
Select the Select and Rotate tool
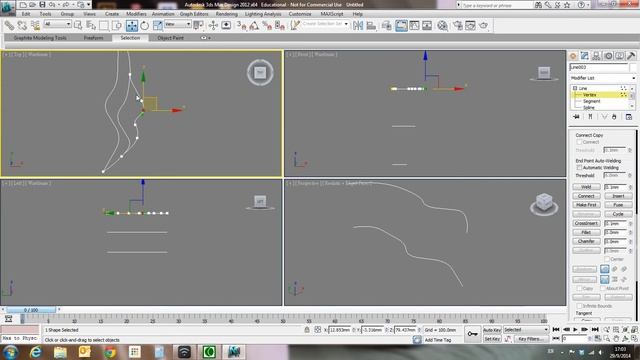pos(144,25)
